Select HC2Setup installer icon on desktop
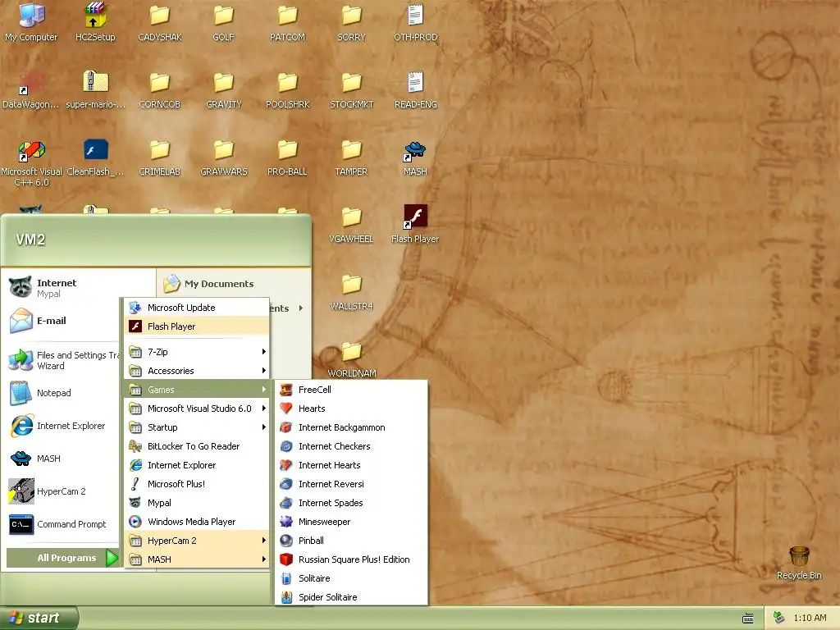Viewport: 840px width, 630px height. coord(95,22)
